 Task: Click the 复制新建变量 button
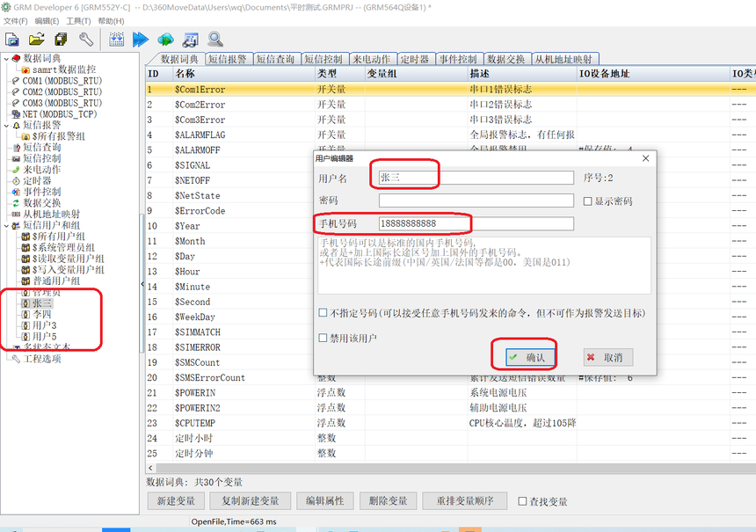(x=251, y=501)
